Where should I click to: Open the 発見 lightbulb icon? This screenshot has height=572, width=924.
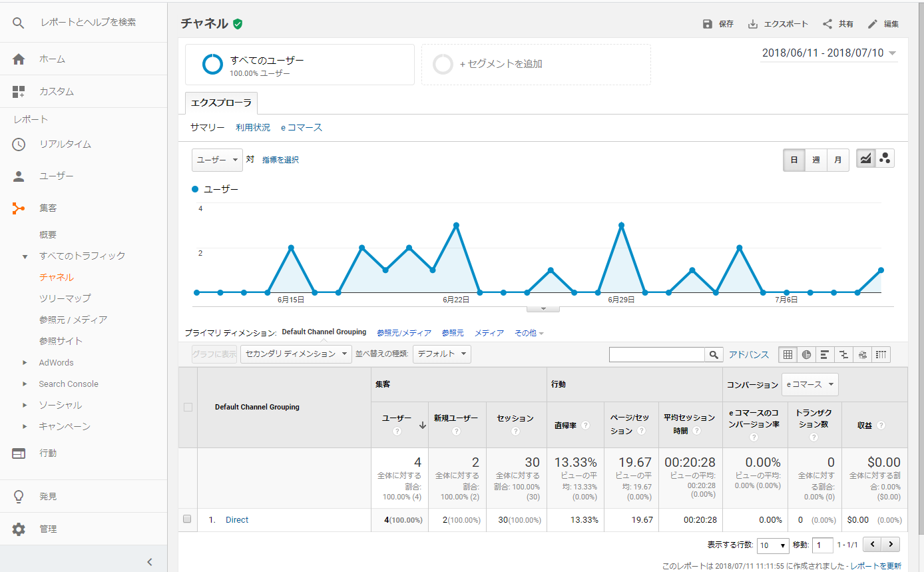click(x=19, y=497)
